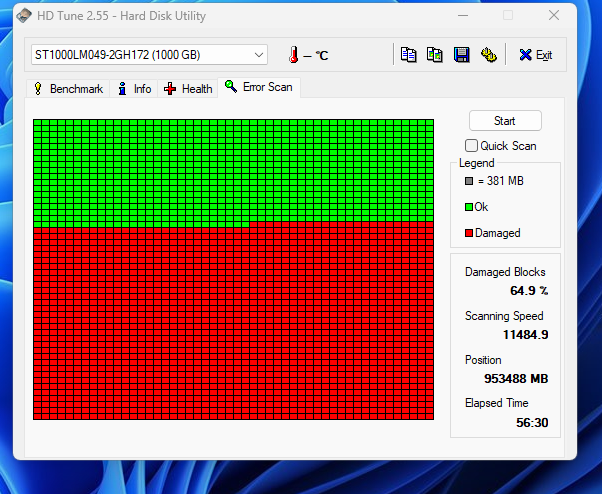
Task: Click the 64.9 % damaged blocks value
Action: coord(529,291)
